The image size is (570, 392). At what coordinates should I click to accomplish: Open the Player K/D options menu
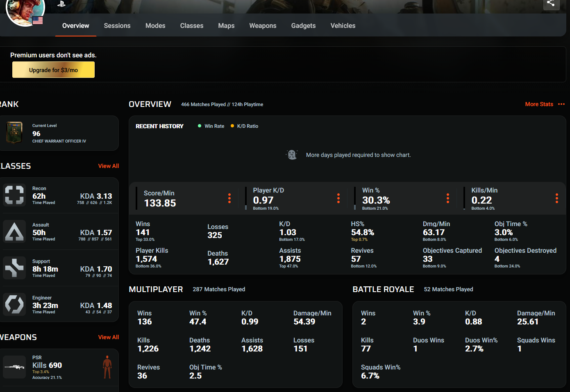pos(338,198)
